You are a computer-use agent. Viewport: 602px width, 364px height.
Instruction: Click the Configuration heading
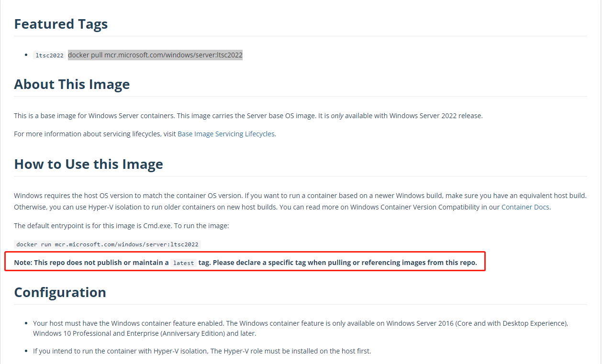[60, 292]
